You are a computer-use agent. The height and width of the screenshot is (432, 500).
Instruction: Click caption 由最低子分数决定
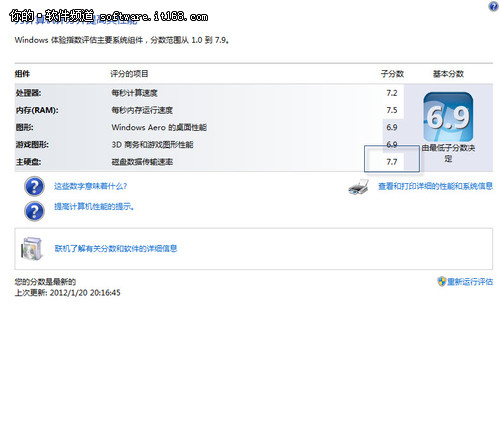click(448, 153)
